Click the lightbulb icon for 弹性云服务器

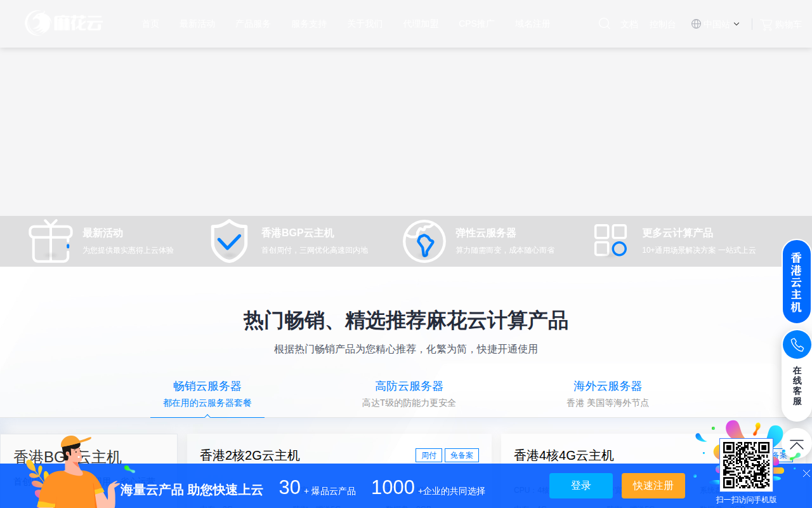click(424, 241)
